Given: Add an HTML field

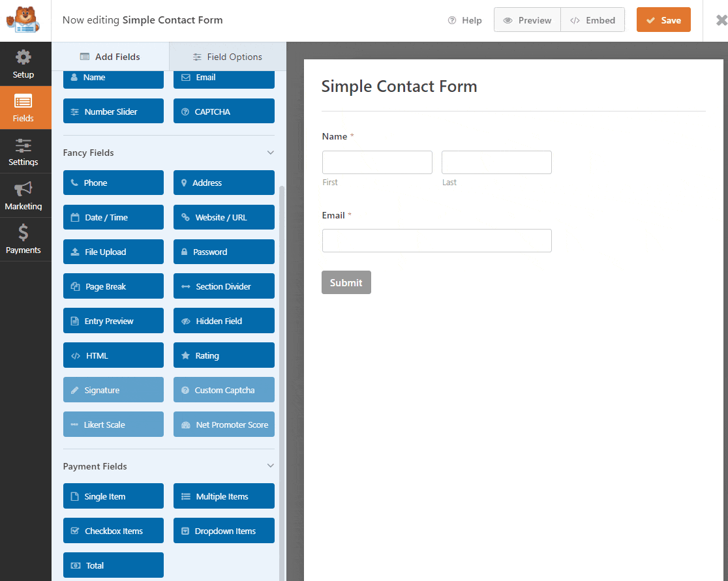Looking at the screenshot, I should [114, 355].
